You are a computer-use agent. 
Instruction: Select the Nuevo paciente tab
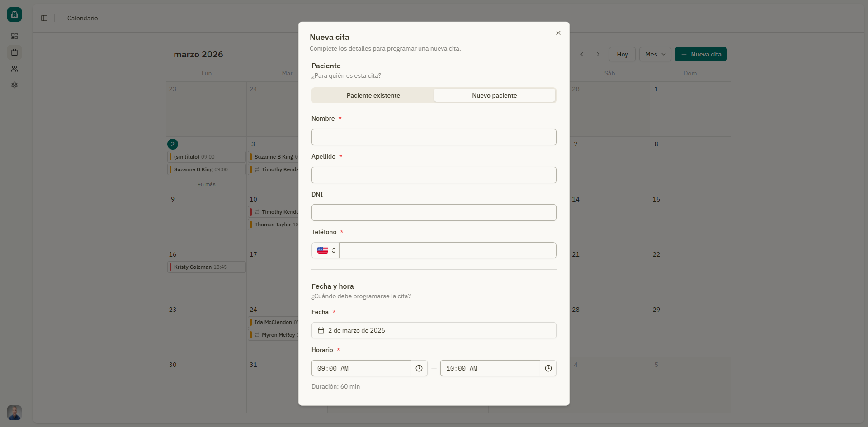pyautogui.click(x=494, y=95)
